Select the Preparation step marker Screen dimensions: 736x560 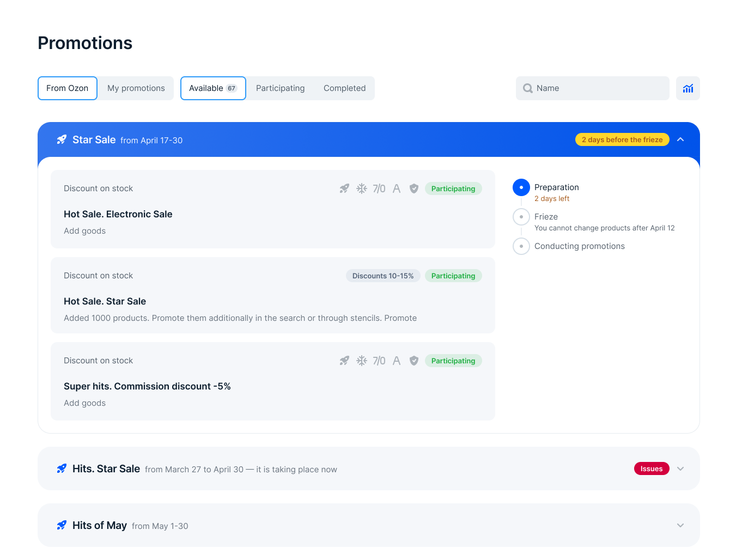pos(521,187)
